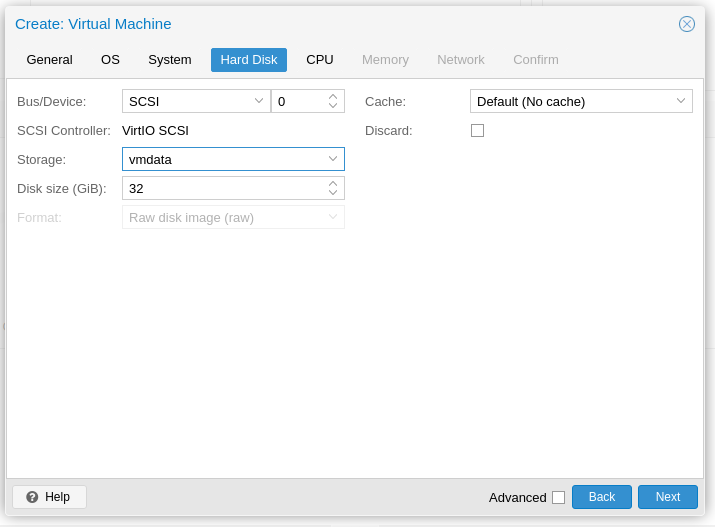Open the Memory tab

(385, 60)
